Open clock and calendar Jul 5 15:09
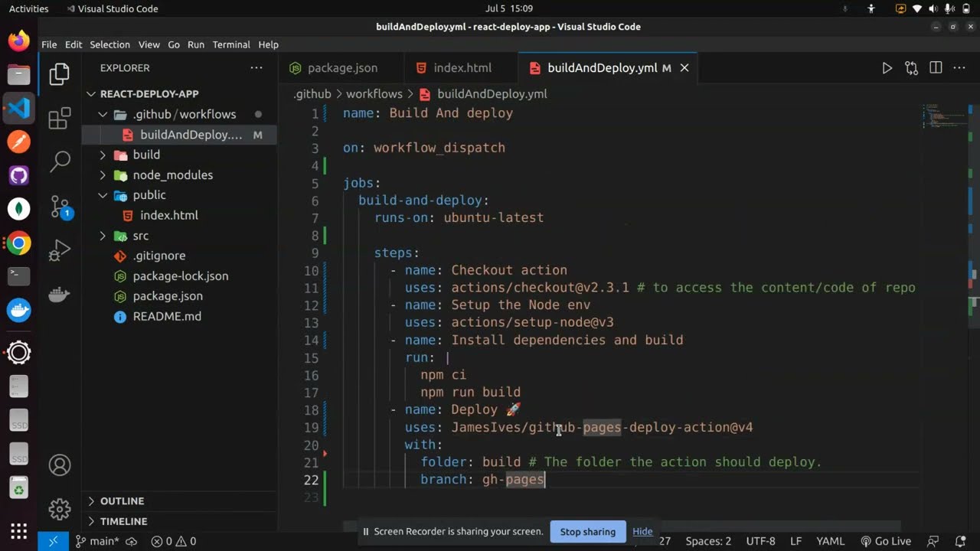The width and height of the screenshot is (980, 551). click(508, 8)
